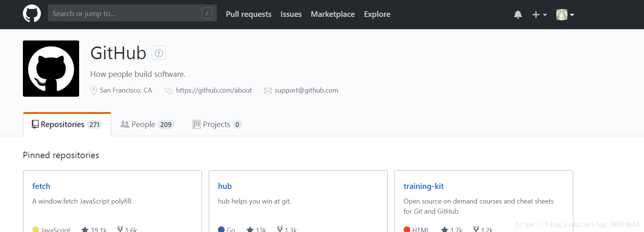Switch to the People tab
The height and width of the screenshot is (232, 644).
coord(147,124)
